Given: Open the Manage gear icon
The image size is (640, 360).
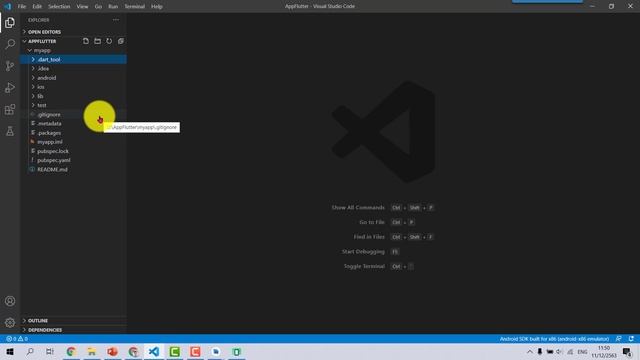Looking at the screenshot, I should (x=10, y=323).
